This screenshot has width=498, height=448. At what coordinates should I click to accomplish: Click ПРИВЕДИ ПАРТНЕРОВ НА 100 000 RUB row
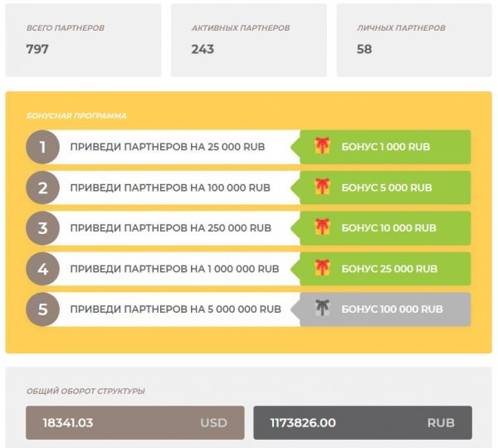[170, 187]
